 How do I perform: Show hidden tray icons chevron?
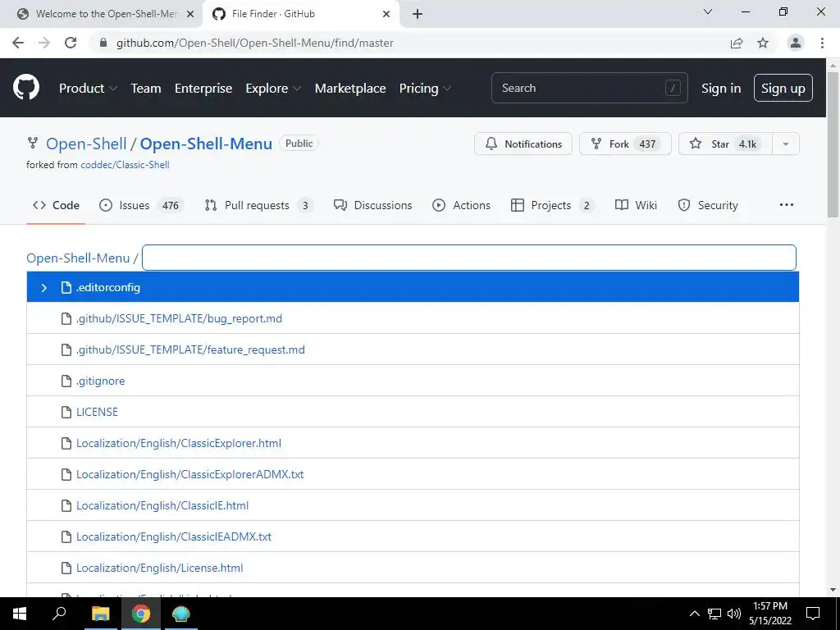694,614
